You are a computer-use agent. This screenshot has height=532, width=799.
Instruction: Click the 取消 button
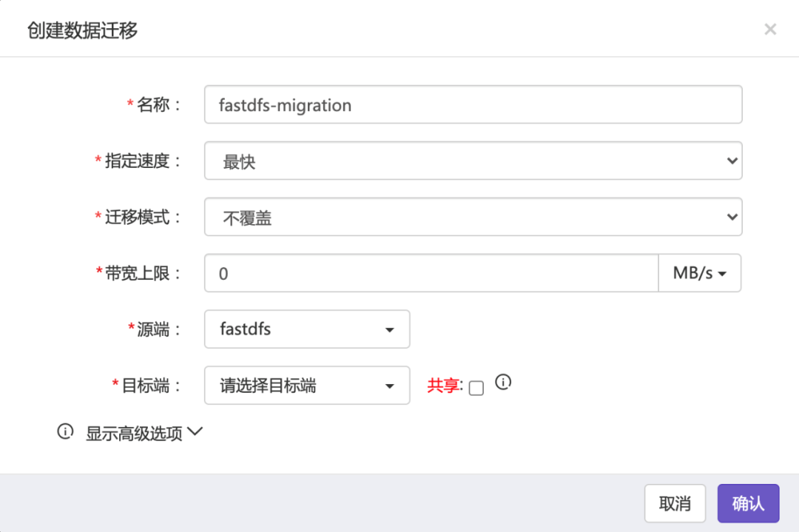pos(675,504)
